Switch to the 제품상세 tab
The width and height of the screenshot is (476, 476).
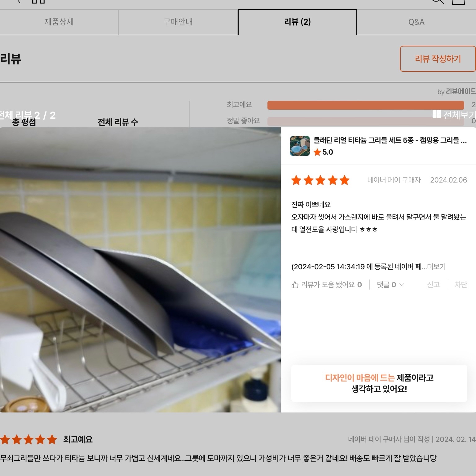59,22
